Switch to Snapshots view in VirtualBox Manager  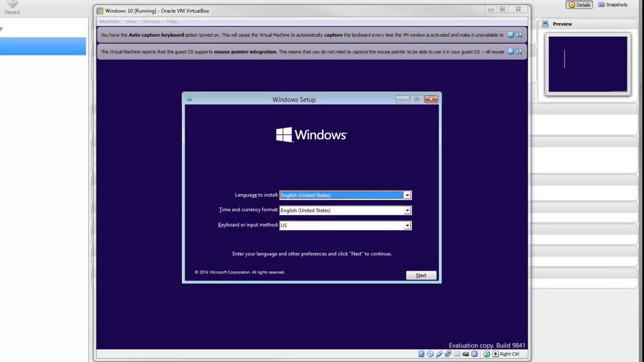(x=613, y=5)
